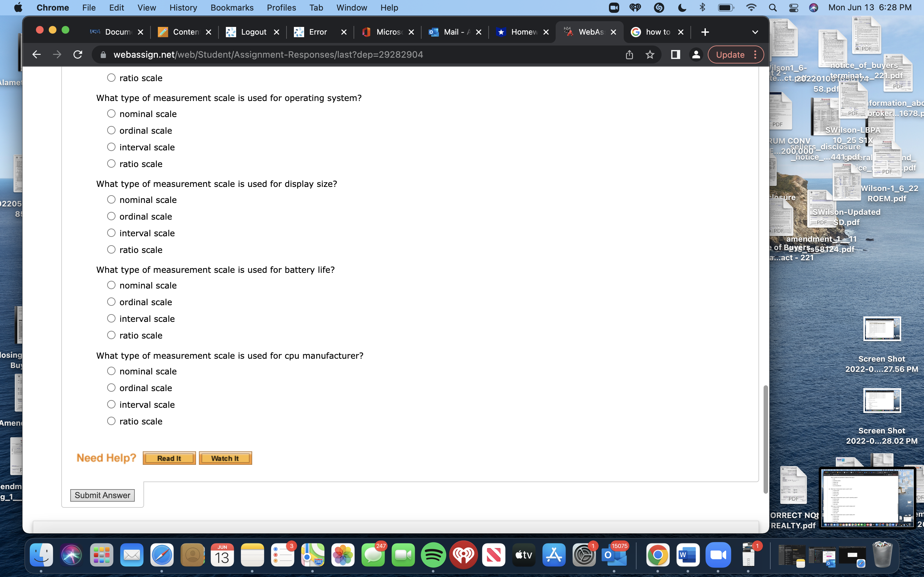Image resolution: width=924 pixels, height=577 pixels.
Task: Open the share menu in Chrome
Action: click(x=629, y=54)
